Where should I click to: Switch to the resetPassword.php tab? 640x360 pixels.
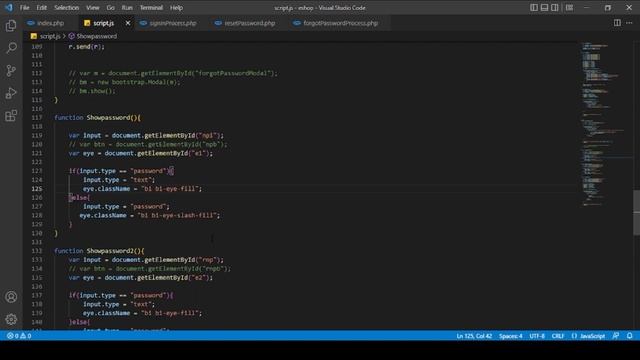pyautogui.click(x=249, y=23)
